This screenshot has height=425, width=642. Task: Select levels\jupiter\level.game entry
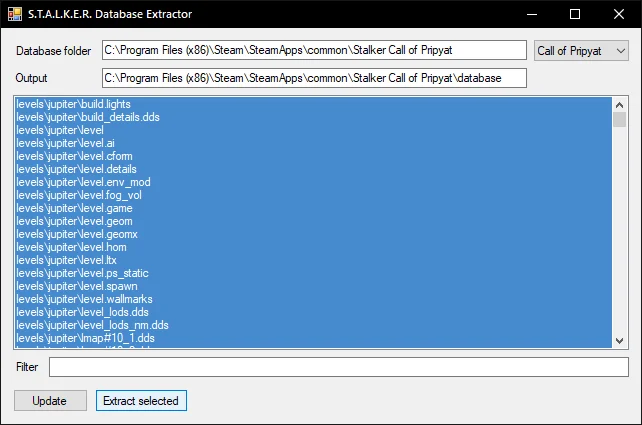(313, 208)
